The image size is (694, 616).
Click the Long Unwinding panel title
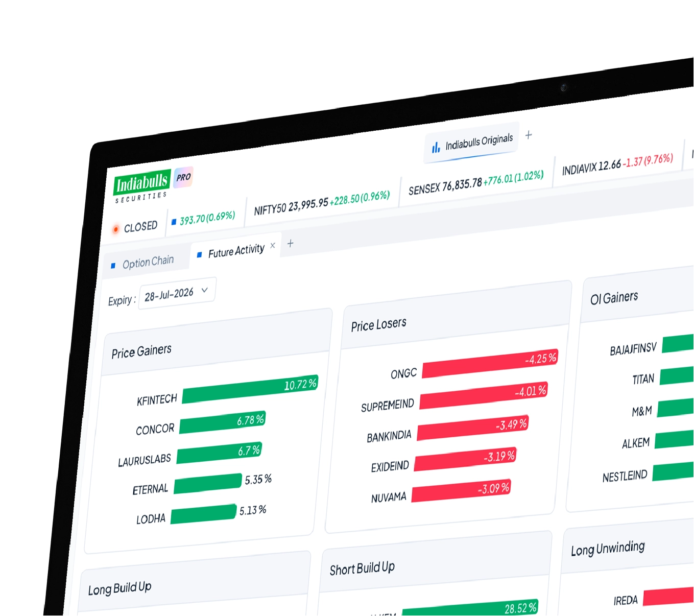pyautogui.click(x=608, y=549)
